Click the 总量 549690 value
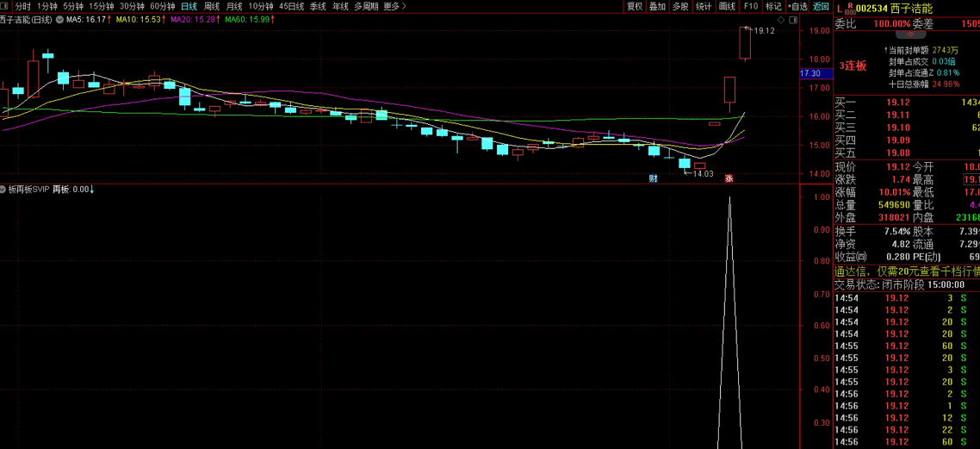This screenshot has width=980, height=449. (895, 205)
